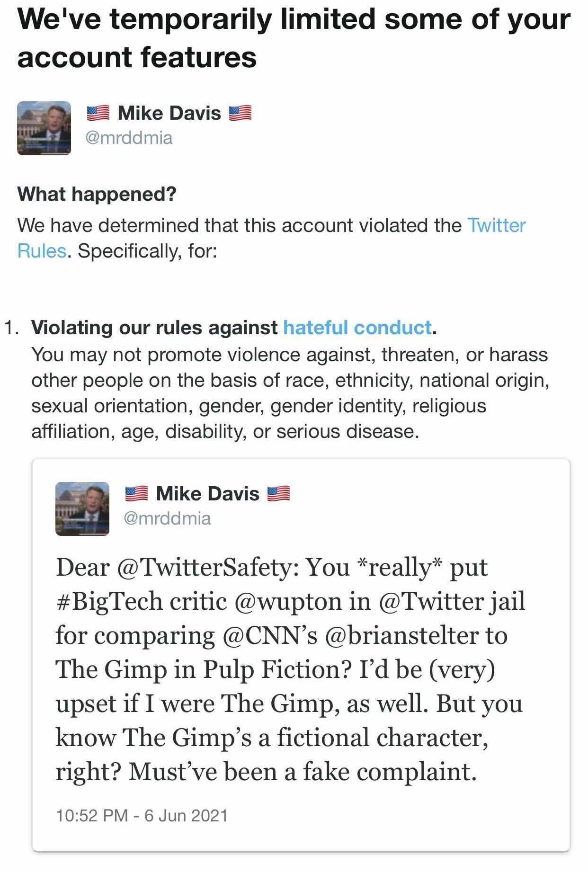Viewport: 588px width, 873px height.
Task: Click the @TwitterSafety mention in tweet
Action: [x=207, y=567]
